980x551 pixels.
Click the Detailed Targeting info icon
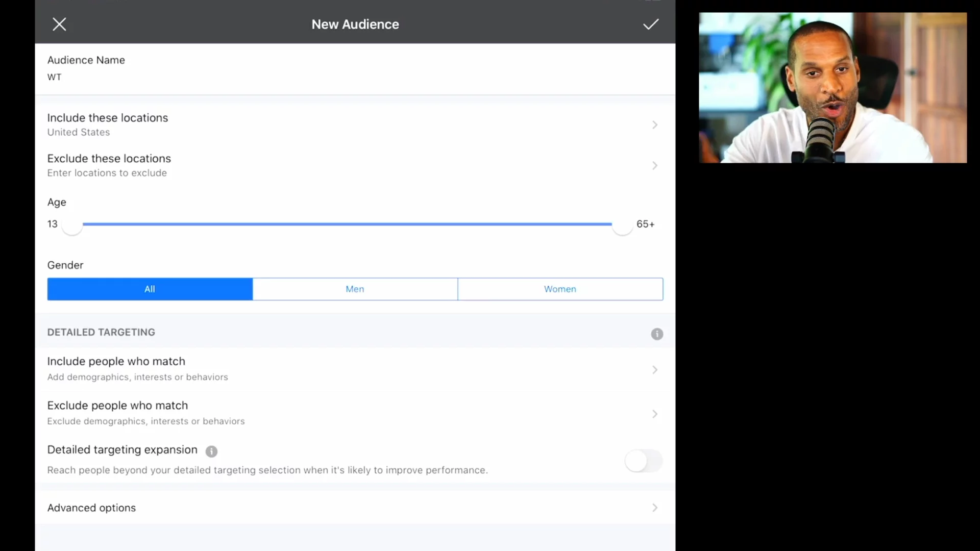pyautogui.click(x=657, y=334)
